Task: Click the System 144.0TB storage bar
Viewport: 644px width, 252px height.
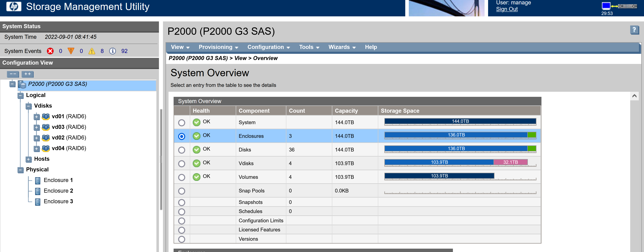Action: click(x=460, y=121)
